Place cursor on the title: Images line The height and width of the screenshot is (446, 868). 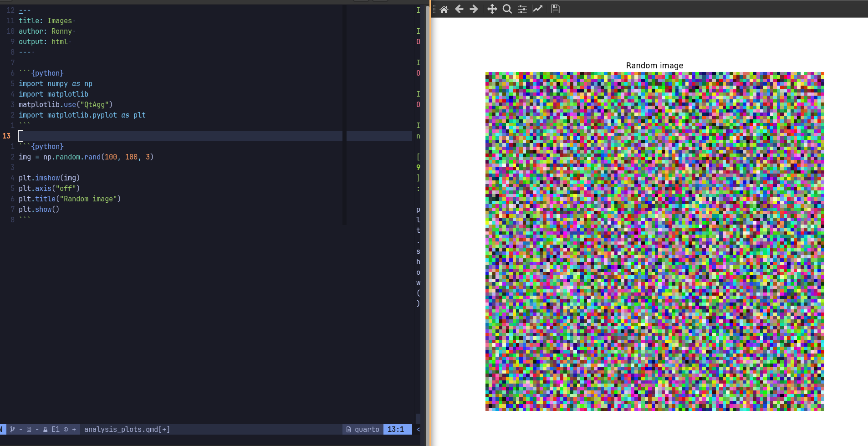pyautogui.click(x=45, y=21)
